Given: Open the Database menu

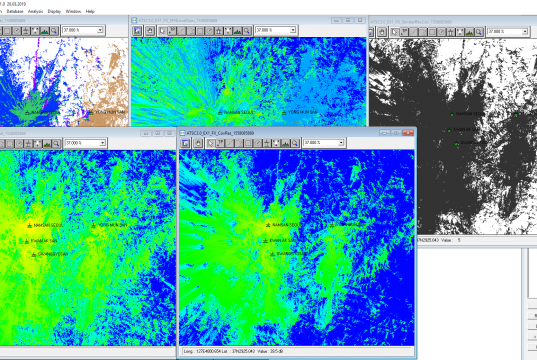Looking at the screenshot, I should click(x=15, y=11).
